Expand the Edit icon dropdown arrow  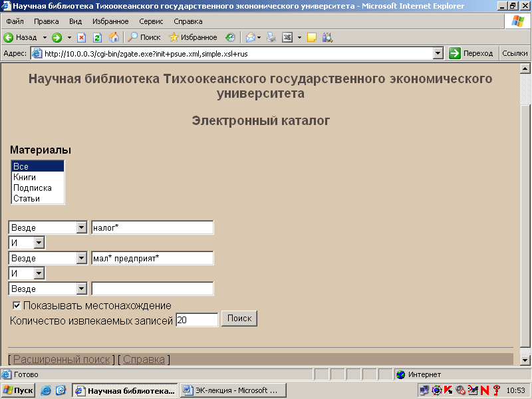click(x=299, y=37)
